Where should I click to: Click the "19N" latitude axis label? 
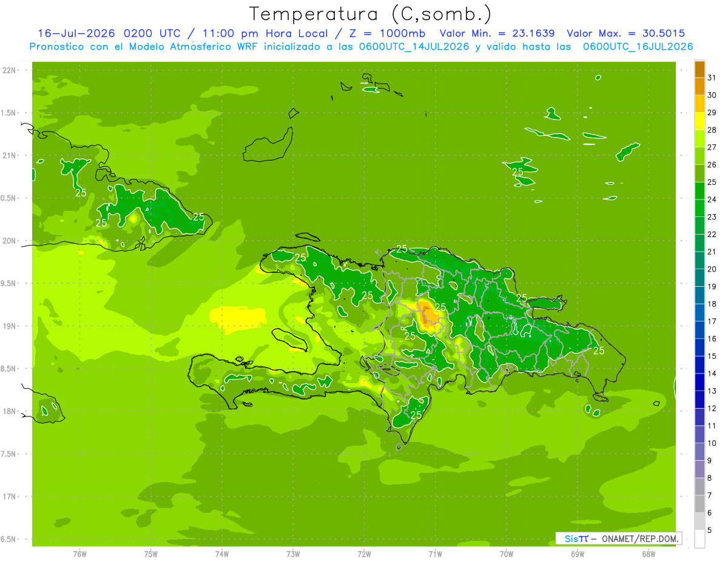click(10, 326)
